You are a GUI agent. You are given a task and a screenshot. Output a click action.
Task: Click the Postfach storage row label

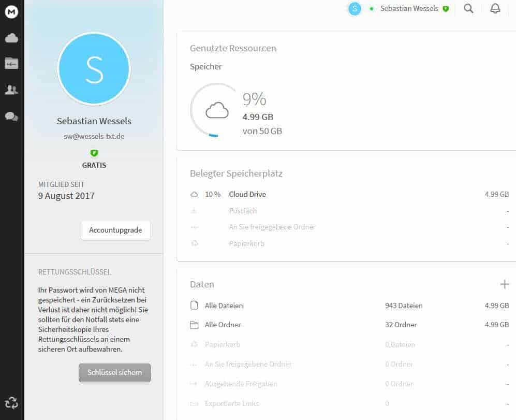tap(243, 211)
